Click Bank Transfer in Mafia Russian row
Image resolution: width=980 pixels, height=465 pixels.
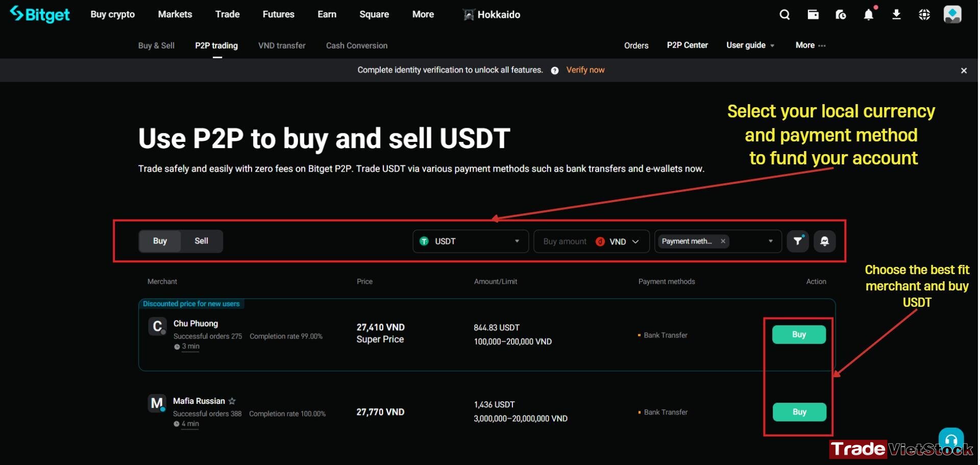(666, 412)
